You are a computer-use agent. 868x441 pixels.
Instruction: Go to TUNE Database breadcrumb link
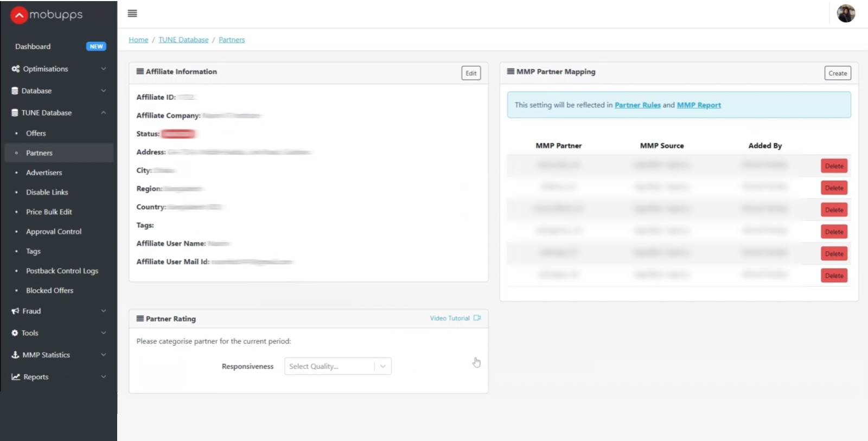point(183,40)
